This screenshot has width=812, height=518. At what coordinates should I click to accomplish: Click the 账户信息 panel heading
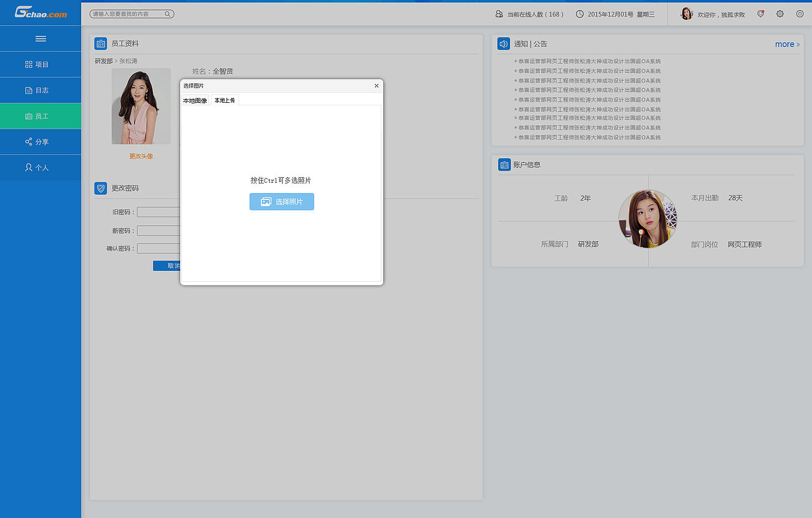click(527, 164)
